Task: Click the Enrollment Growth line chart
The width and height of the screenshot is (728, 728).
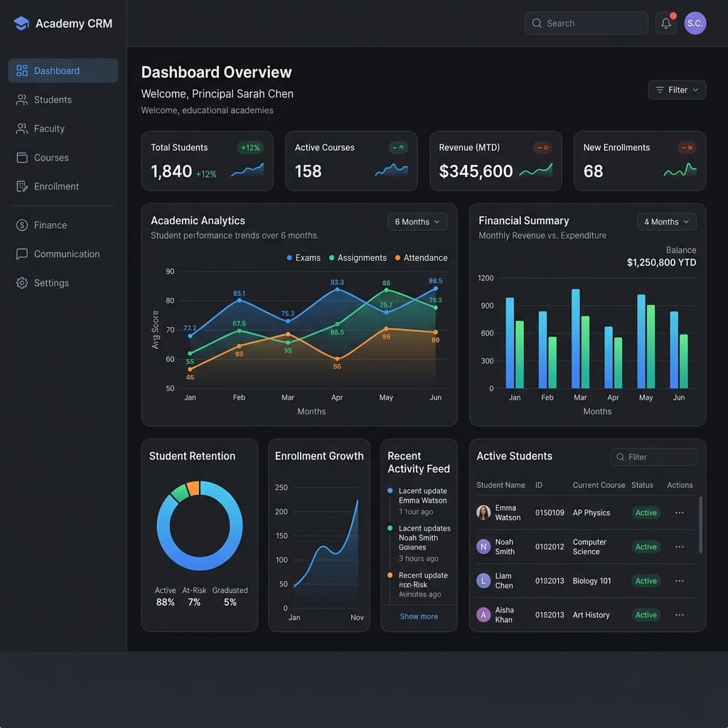Action: coord(326,552)
